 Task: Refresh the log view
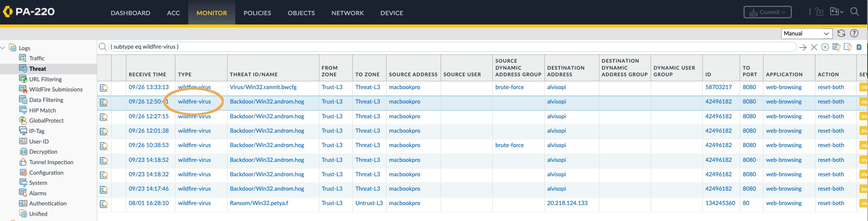pyautogui.click(x=841, y=33)
